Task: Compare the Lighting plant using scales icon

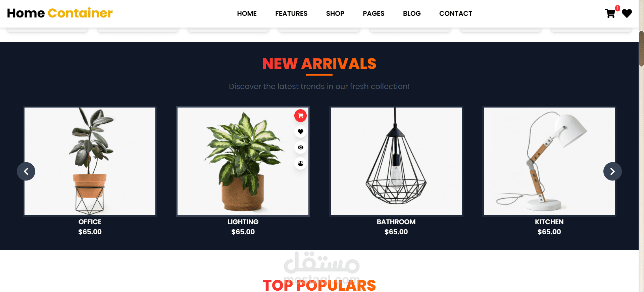Action: (300, 164)
